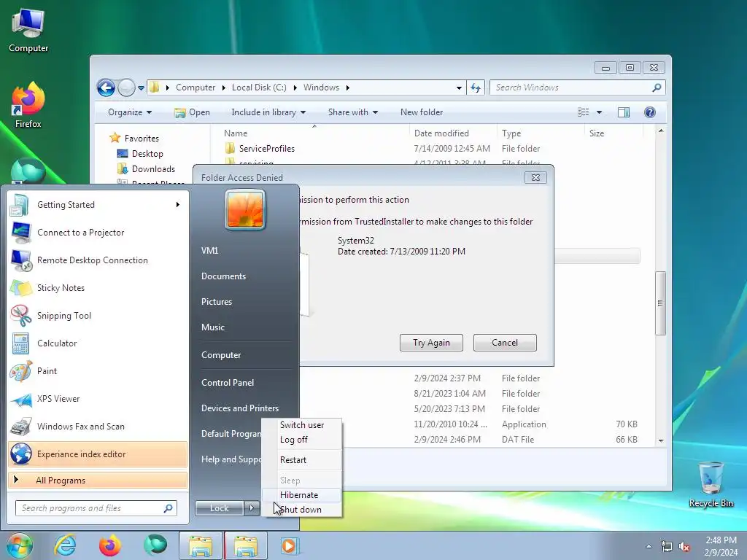Launch Internet Explorer from taskbar
This screenshot has width=747, height=560.
click(x=65, y=545)
